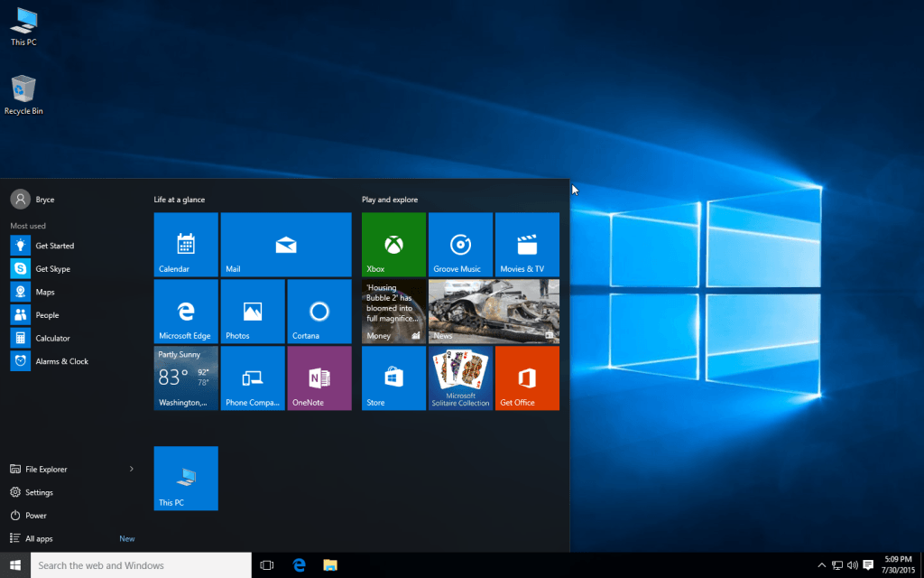Open the OneNote tile
The height and width of the screenshot is (578, 924).
319,378
